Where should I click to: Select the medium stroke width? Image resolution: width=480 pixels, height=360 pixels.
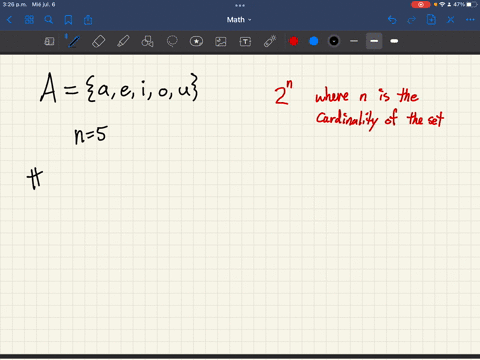374,41
